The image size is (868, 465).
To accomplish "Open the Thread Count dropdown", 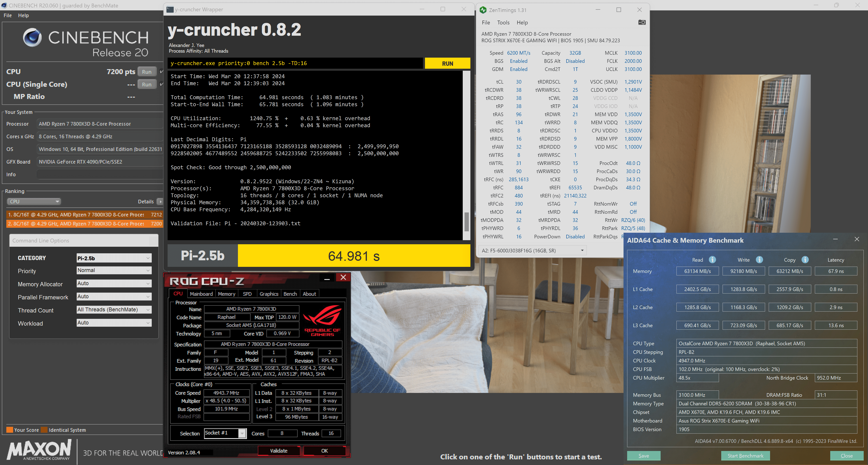I will pos(114,310).
